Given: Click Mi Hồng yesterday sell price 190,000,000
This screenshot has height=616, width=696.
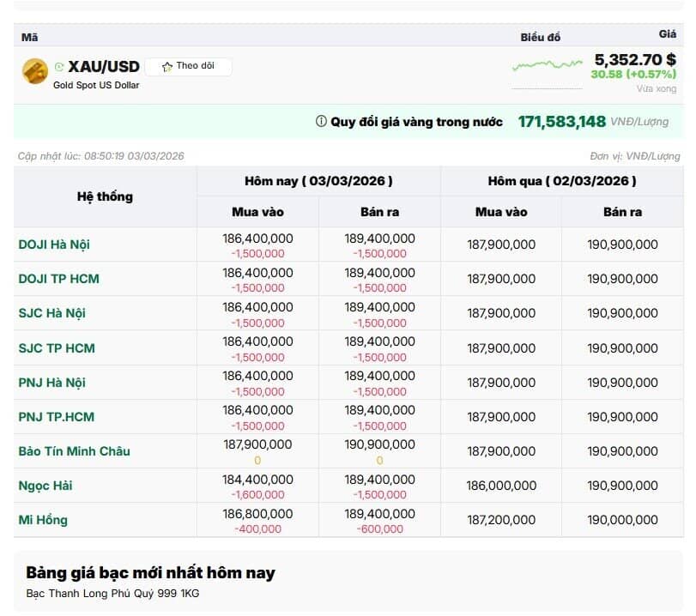Looking at the screenshot, I should 622,520.
